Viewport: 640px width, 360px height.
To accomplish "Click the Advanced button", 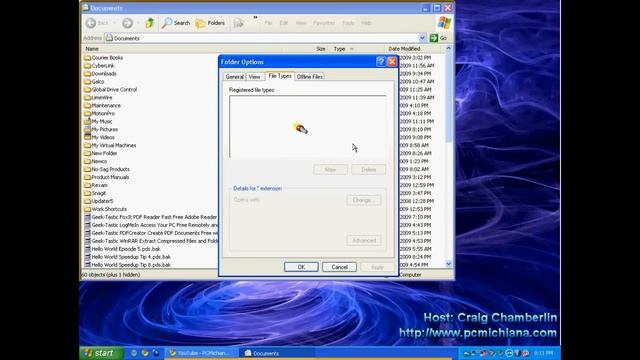I will (x=364, y=240).
